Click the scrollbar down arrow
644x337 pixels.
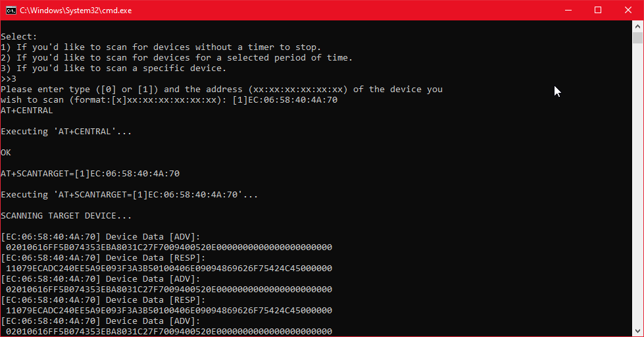[637, 331]
